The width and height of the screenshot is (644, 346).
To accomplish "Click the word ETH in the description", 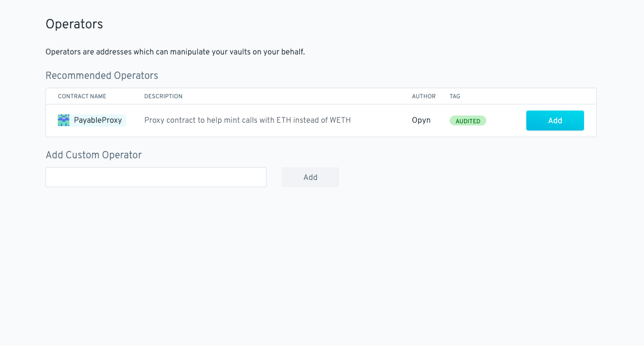I will point(283,121).
